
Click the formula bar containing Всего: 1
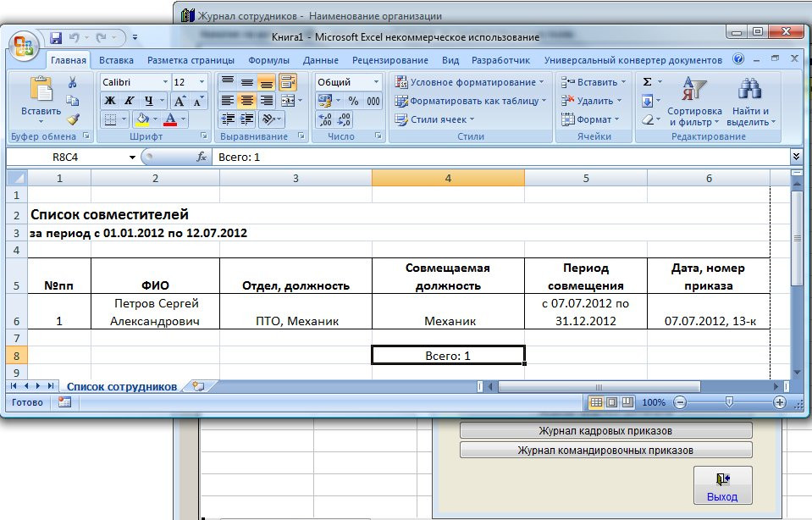tap(500, 157)
